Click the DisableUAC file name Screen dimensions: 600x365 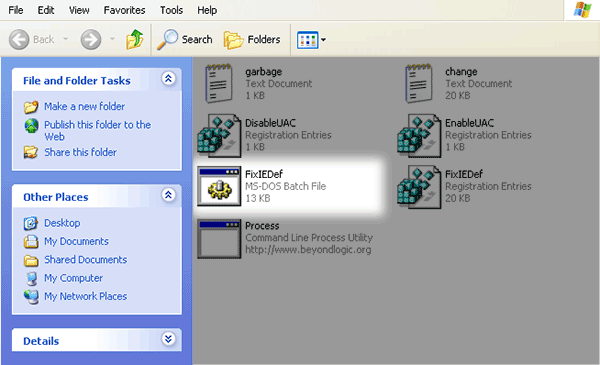(x=271, y=123)
